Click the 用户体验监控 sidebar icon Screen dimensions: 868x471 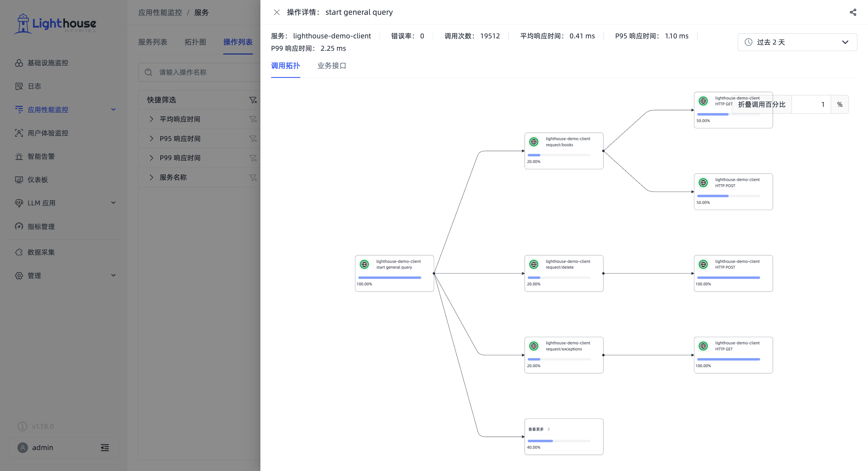click(19, 133)
